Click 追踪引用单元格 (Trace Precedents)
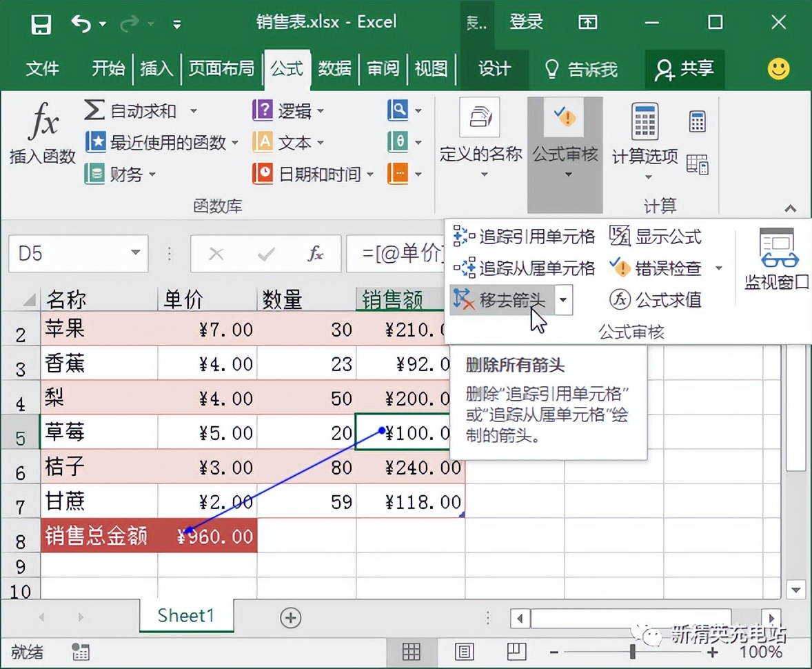The width and height of the screenshot is (812, 669). (527, 237)
